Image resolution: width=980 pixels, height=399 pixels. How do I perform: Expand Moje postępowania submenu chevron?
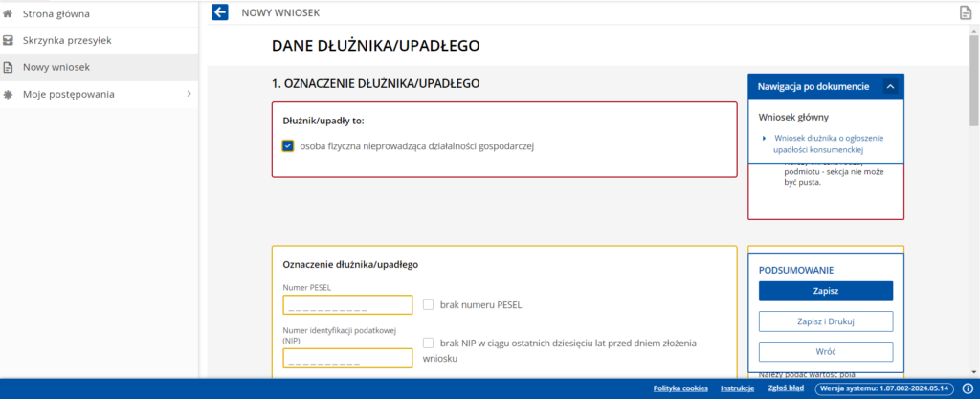point(189,94)
